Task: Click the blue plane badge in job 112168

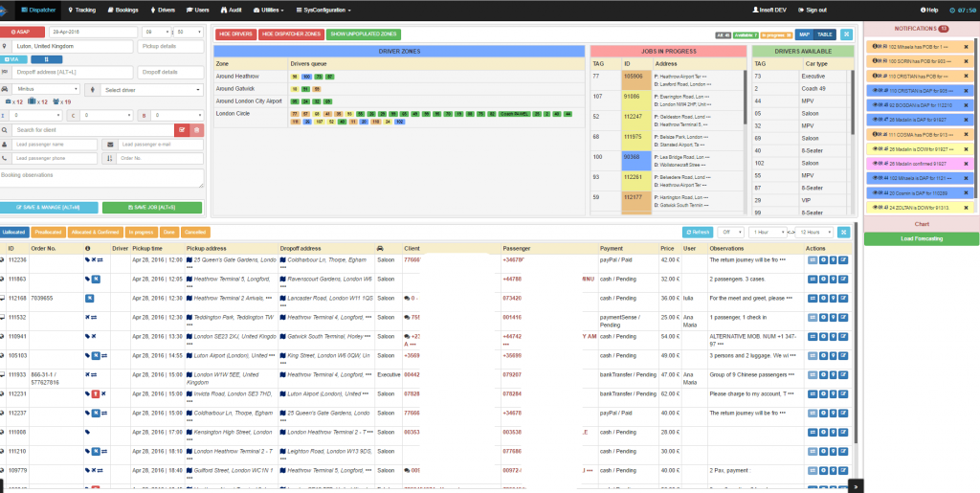Action: point(88,298)
